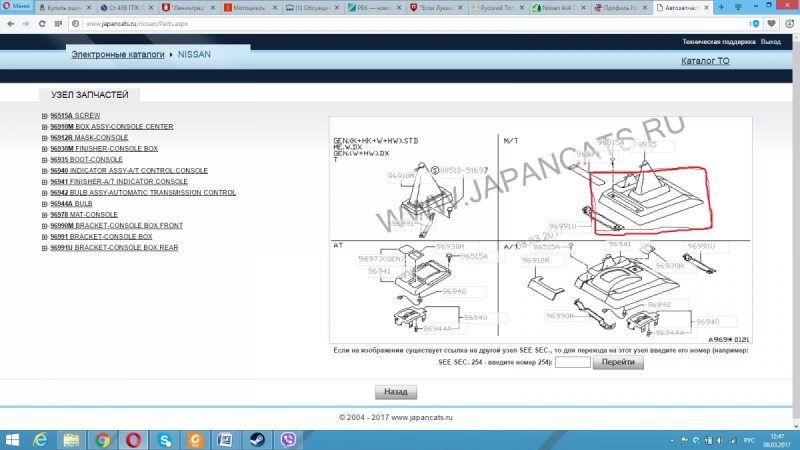Close the 'Если Лукаш' tab
The height and width of the screenshot is (450, 800).
coord(460,8)
